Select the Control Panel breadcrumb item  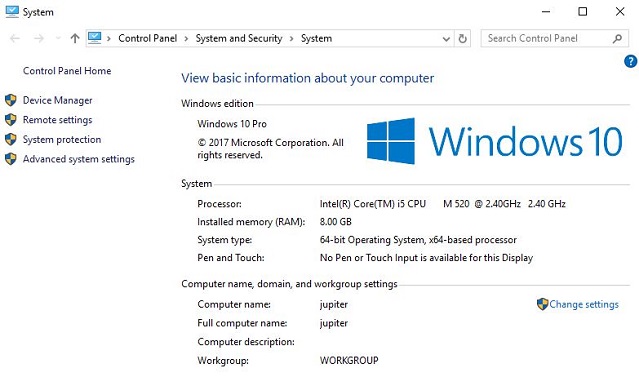[148, 38]
